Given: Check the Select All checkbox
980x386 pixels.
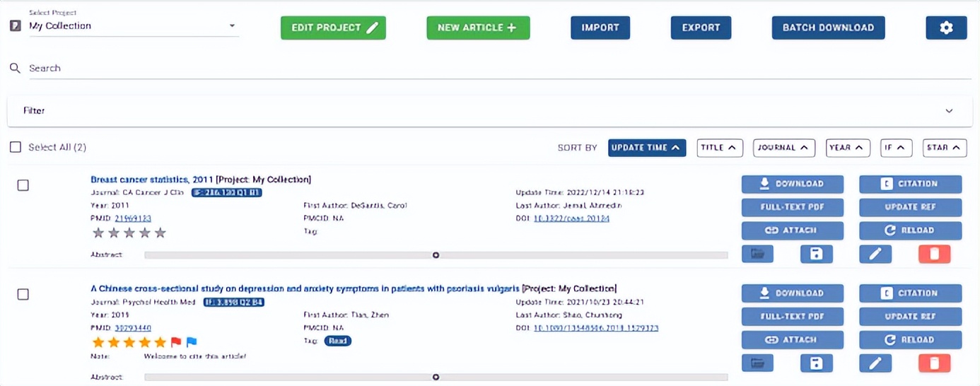Looking at the screenshot, I should click(x=16, y=147).
